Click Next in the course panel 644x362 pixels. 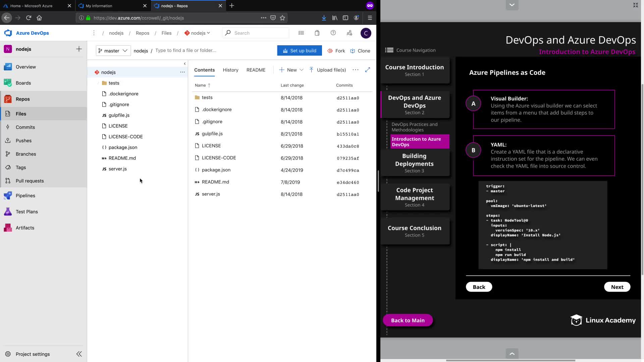coord(617,287)
